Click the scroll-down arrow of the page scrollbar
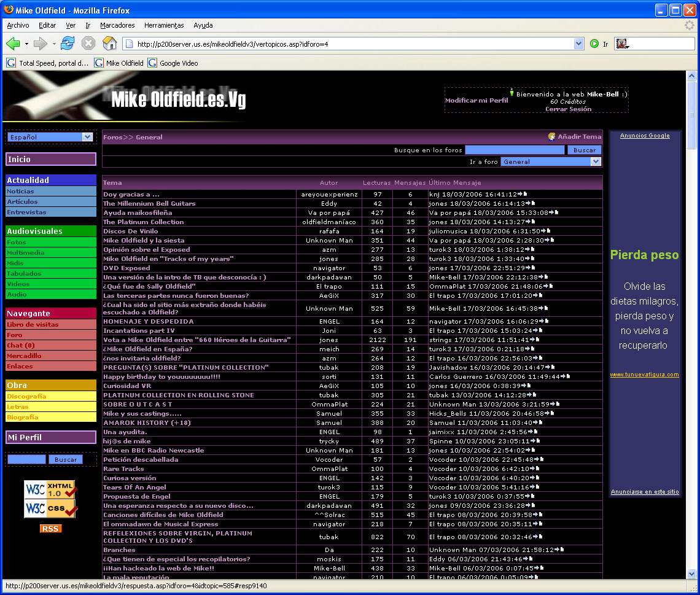 pyautogui.click(x=691, y=574)
